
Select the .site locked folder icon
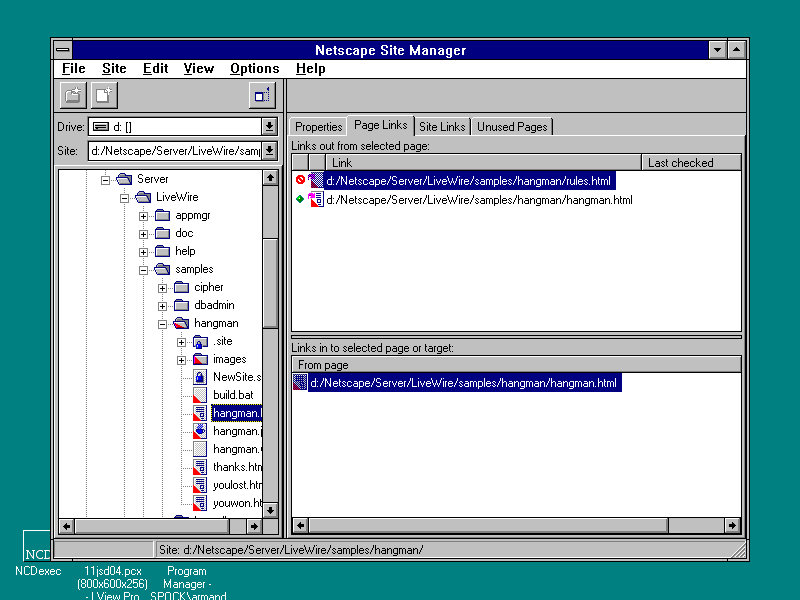(x=199, y=342)
